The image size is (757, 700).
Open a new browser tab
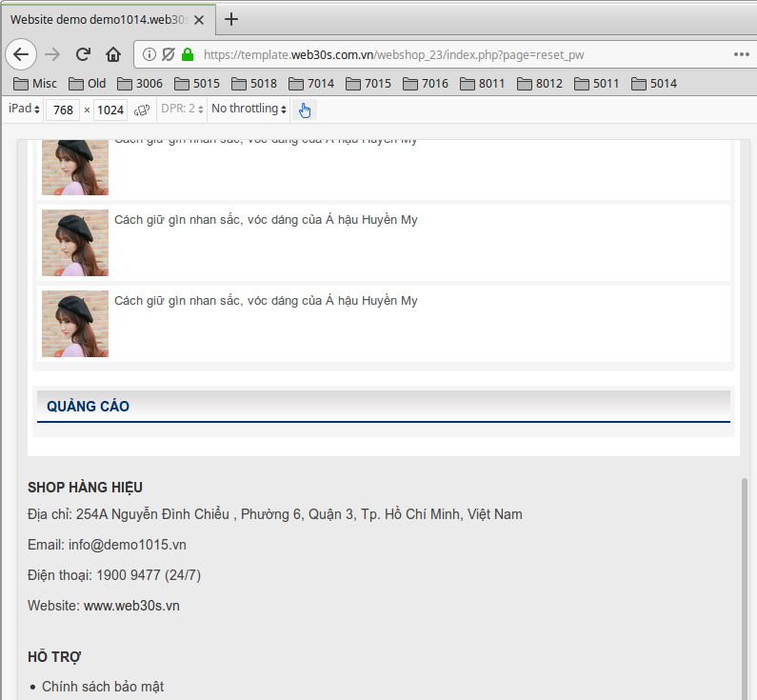click(231, 19)
